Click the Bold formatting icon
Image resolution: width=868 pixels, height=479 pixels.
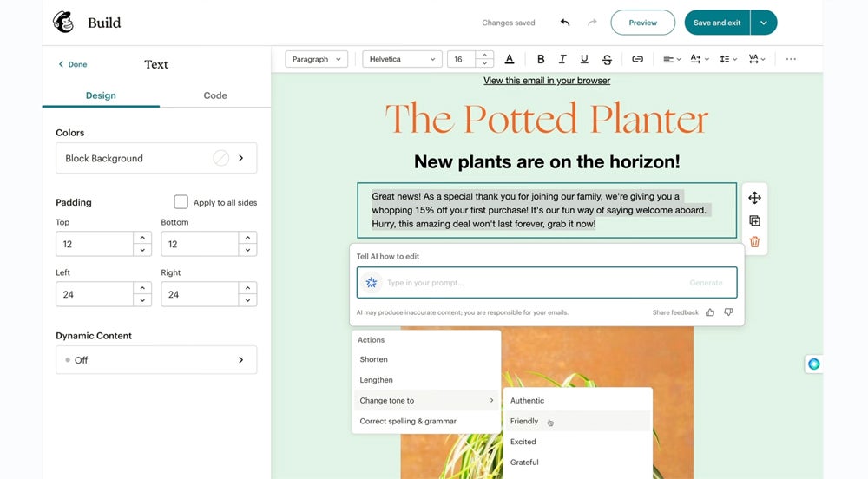coord(541,59)
